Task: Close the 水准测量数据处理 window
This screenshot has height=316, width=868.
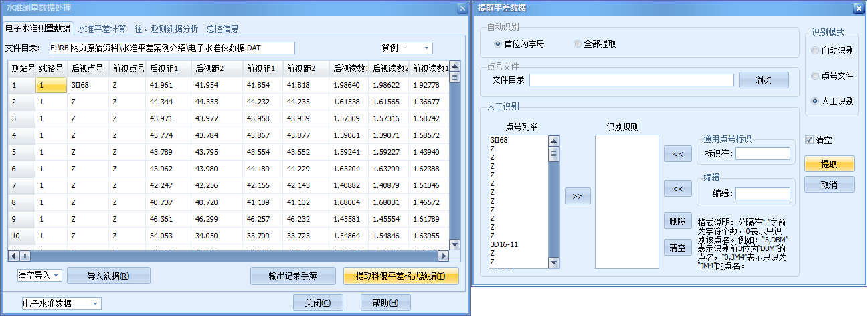Action: [x=462, y=8]
